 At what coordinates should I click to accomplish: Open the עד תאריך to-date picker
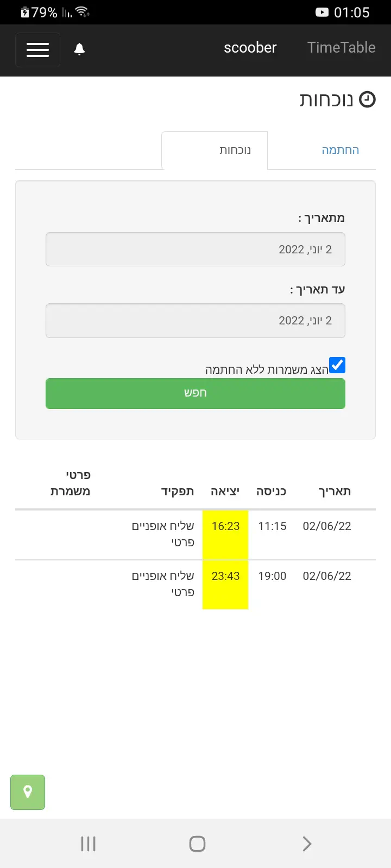195,321
